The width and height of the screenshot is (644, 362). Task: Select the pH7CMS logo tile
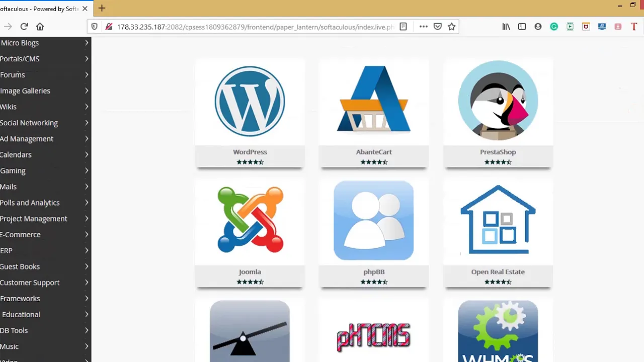(x=374, y=337)
